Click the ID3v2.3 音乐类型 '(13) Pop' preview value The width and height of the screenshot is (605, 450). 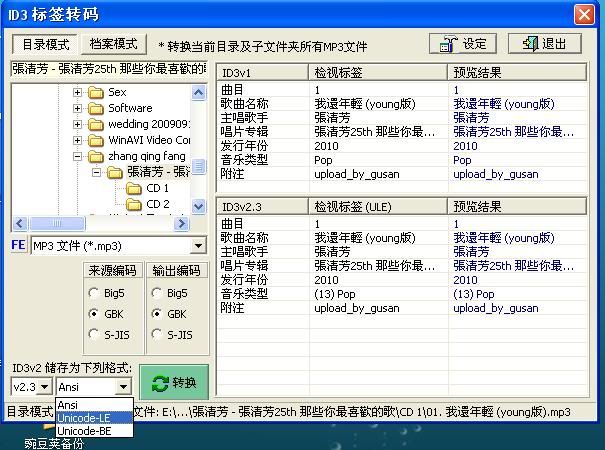pyautogui.click(x=473, y=294)
